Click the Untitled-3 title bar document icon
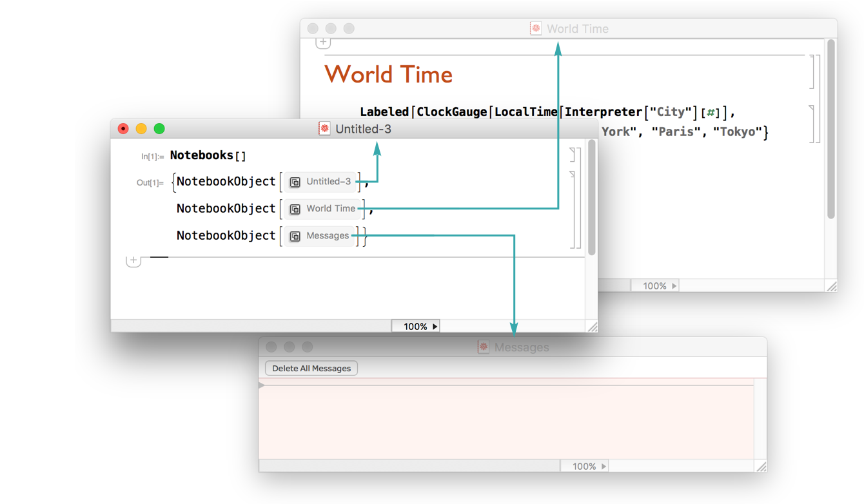This screenshot has width=864, height=504. click(324, 129)
